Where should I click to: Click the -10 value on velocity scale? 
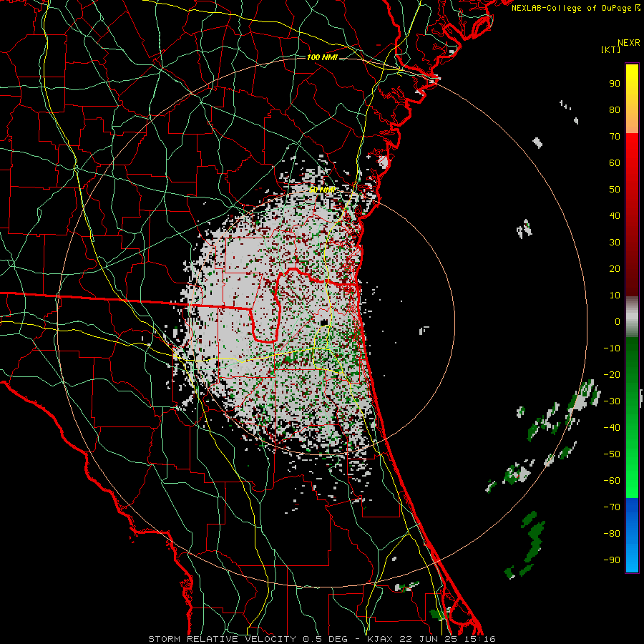612,348
